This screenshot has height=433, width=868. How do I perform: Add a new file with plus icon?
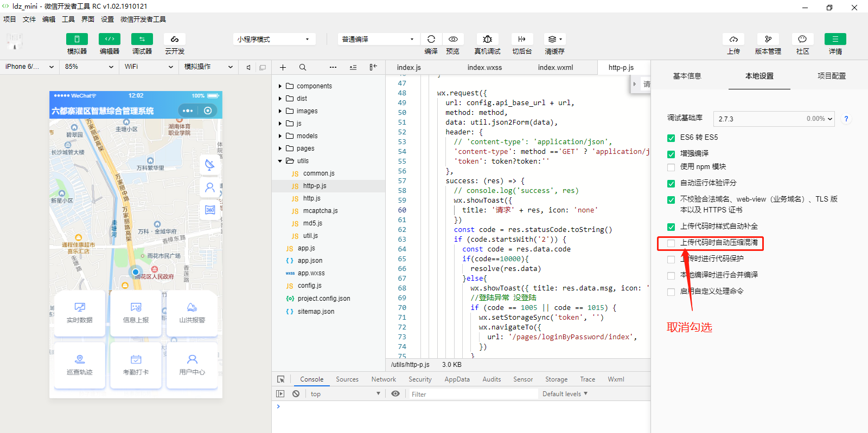[x=283, y=67]
